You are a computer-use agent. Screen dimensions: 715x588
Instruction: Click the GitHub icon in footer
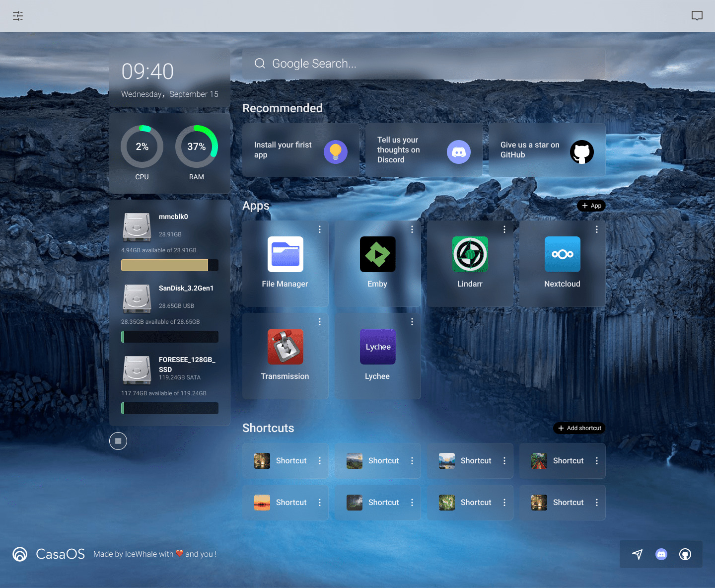click(x=685, y=554)
